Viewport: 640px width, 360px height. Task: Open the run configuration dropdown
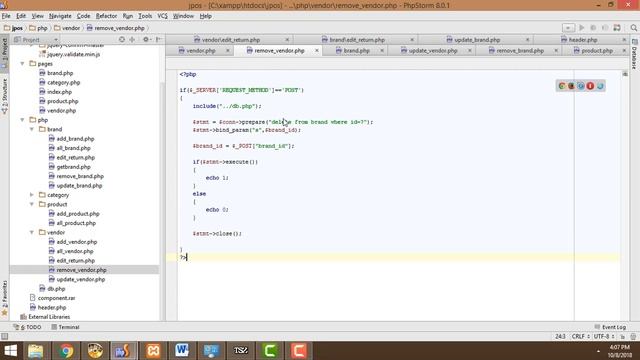(x=568, y=28)
